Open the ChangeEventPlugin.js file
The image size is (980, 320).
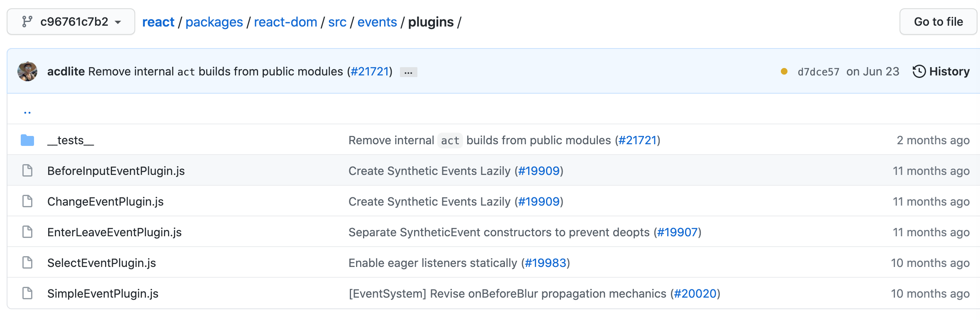pyautogui.click(x=105, y=201)
